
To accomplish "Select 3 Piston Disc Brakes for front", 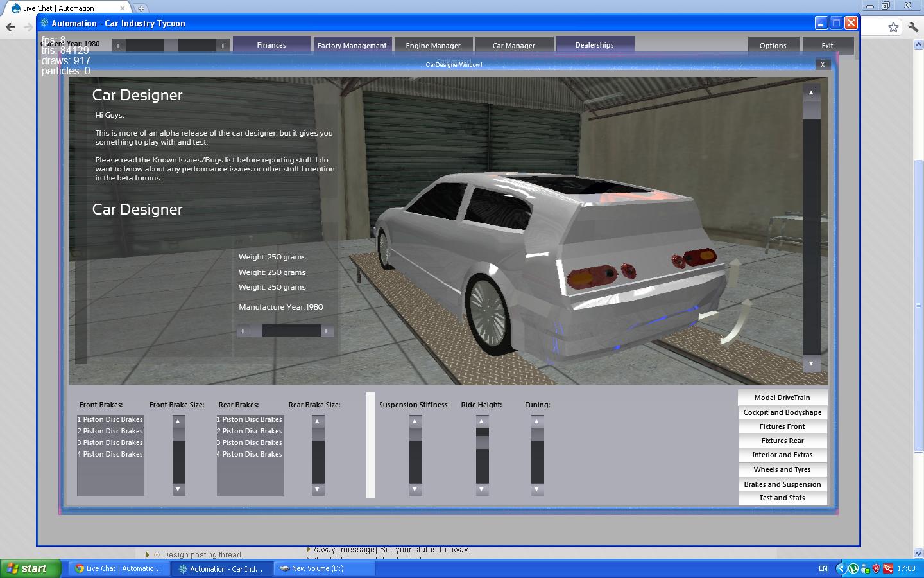I will tap(110, 442).
